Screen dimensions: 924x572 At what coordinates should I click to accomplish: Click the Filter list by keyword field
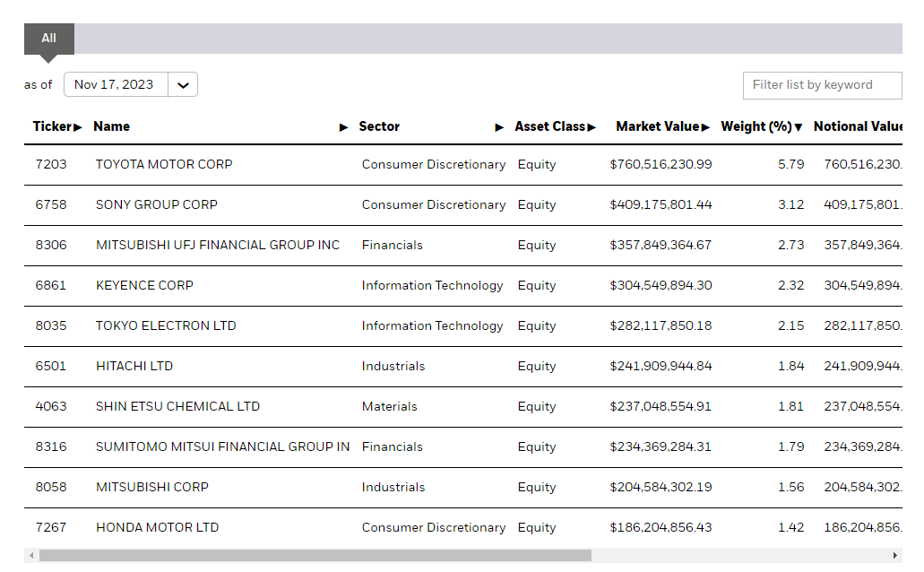tap(822, 85)
